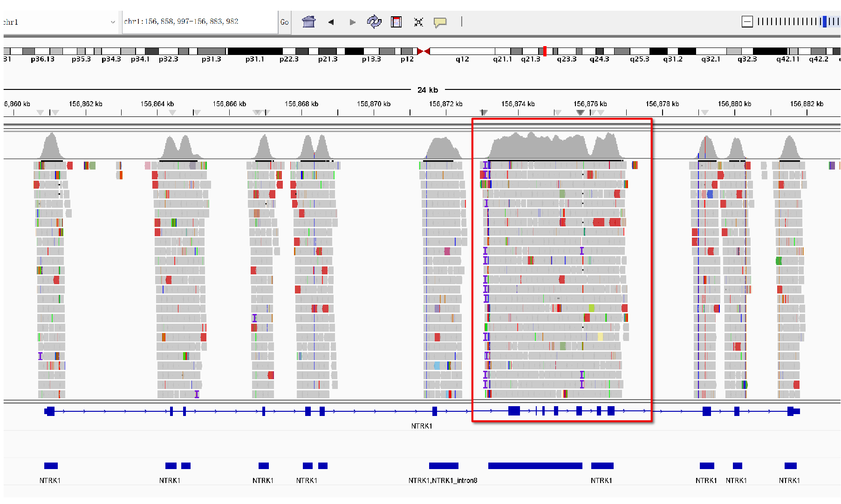The width and height of the screenshot is (841, 504).
Task: Go back to previous locus
Action: [331, 22]
